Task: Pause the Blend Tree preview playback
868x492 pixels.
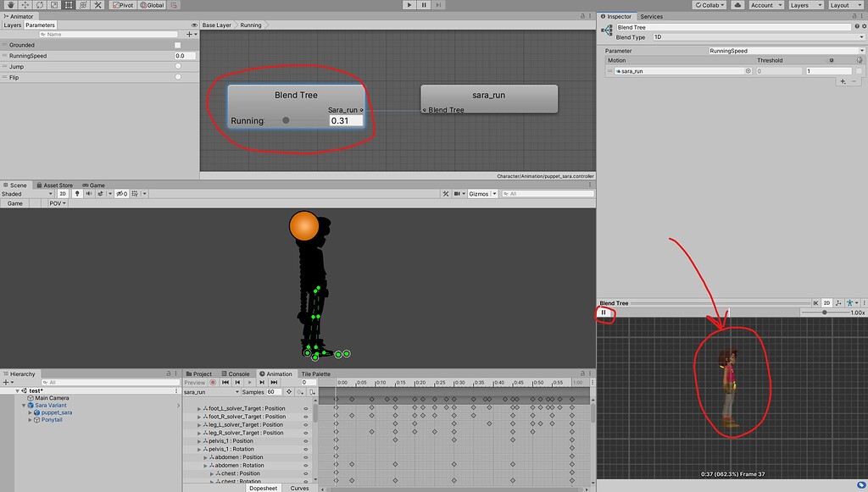Action: (x=604, y=312)
